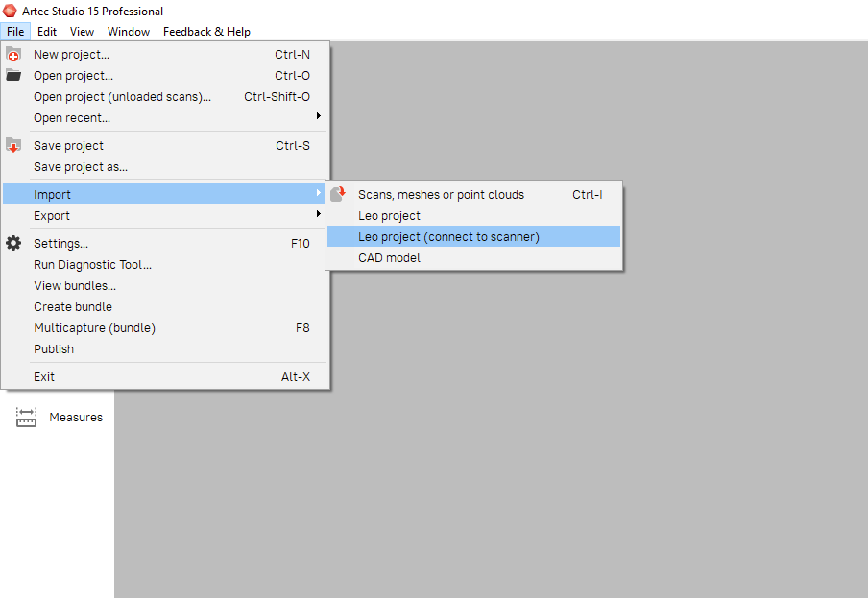Choose Multicapture (bundle) entry
868x598 pixels.
[165, 327]
